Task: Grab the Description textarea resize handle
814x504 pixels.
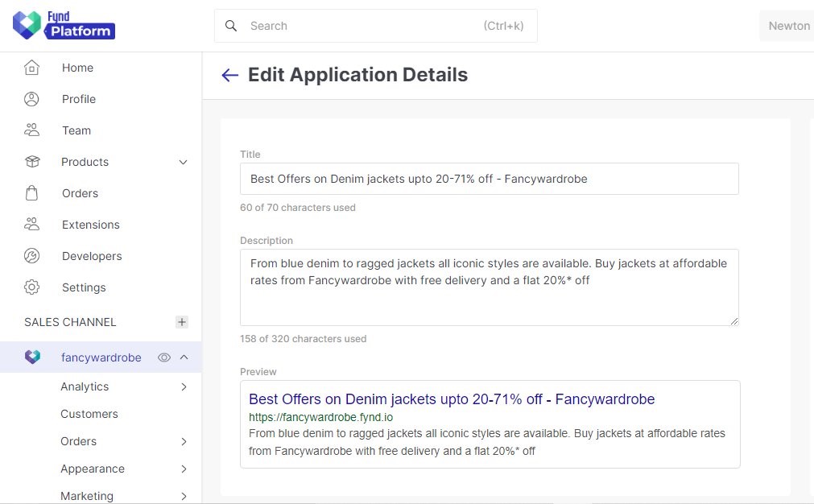Action: coord(734,321)
